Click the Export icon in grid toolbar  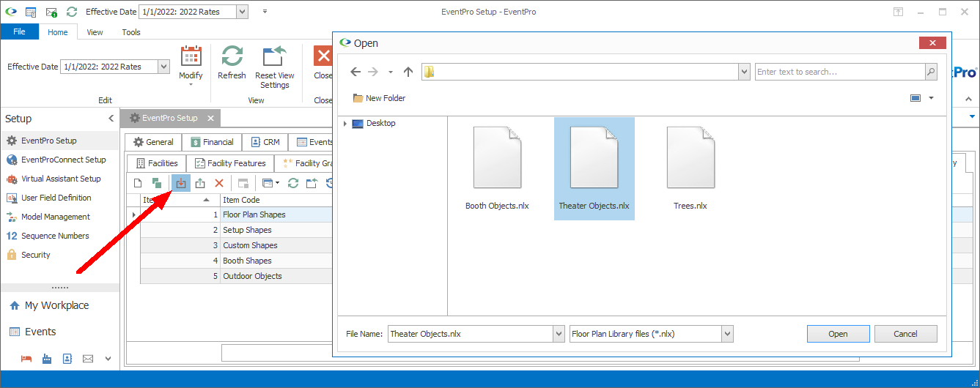(x=200, y=183)
